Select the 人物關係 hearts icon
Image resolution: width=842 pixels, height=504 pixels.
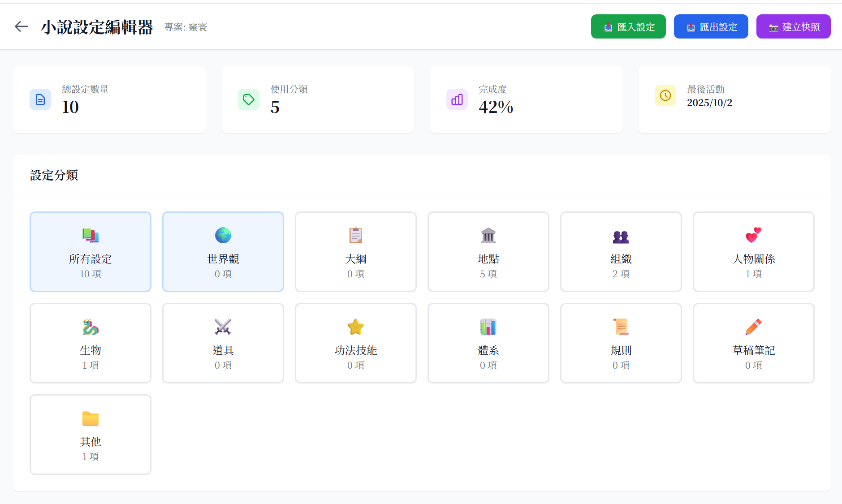tap(753, 236)
